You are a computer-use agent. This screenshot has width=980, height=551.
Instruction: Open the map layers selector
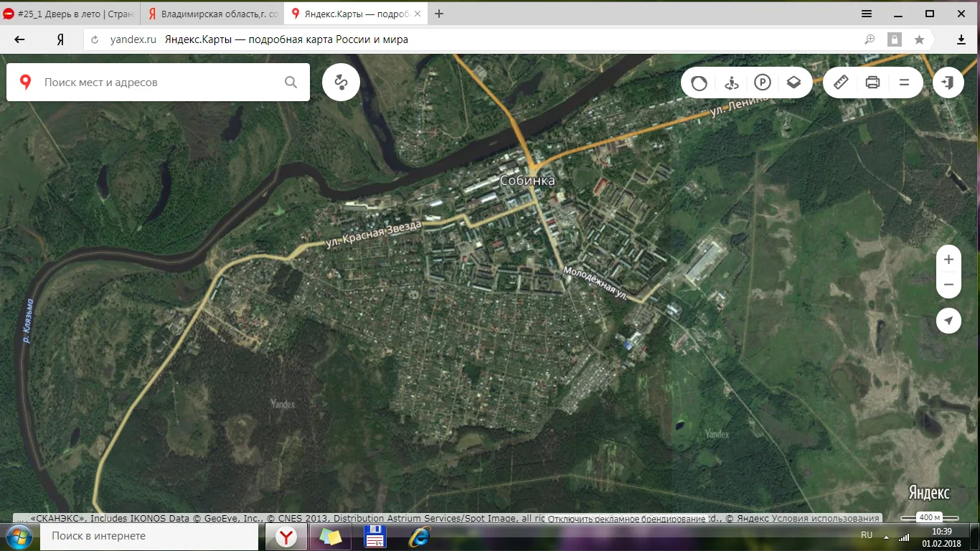[793, 83]
